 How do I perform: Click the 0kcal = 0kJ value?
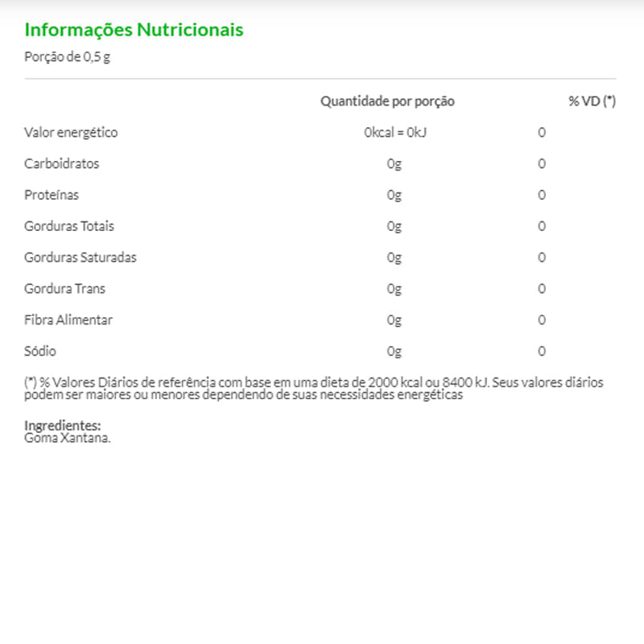coord(394,132)
